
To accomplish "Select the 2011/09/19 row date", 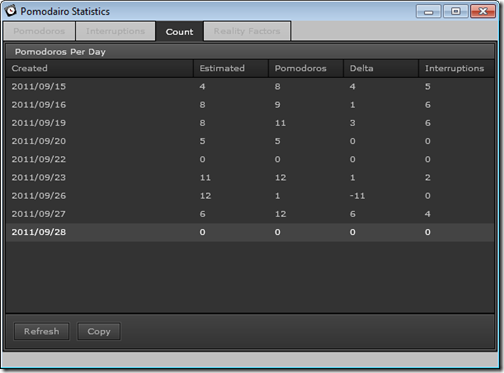I will pos(39,123).
